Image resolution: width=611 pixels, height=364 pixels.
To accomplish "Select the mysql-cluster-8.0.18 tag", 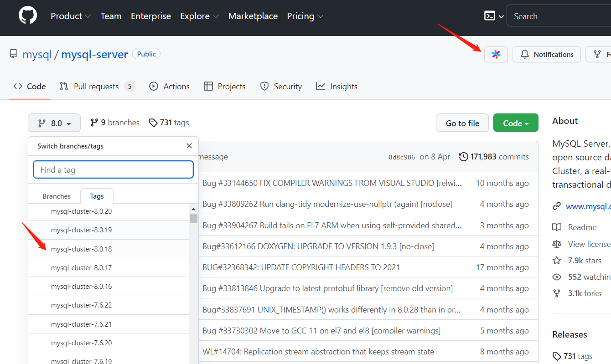I will click(x=81, y=249).
